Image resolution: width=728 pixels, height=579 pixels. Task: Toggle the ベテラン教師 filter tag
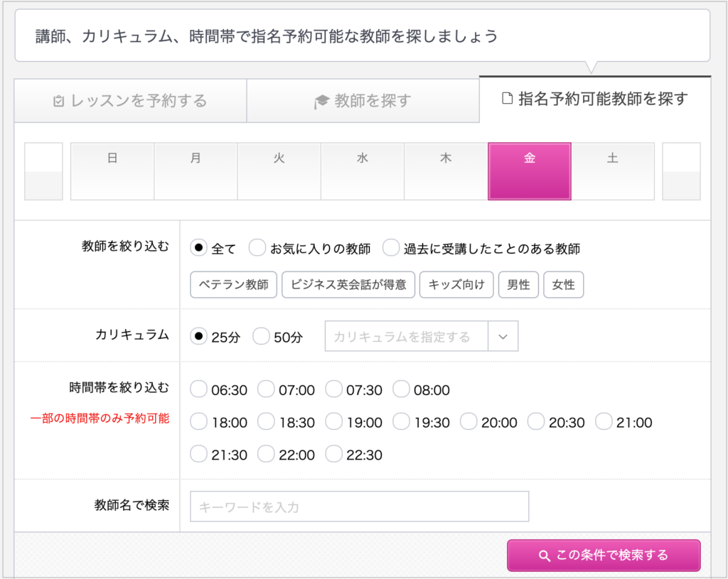(233, 285)
